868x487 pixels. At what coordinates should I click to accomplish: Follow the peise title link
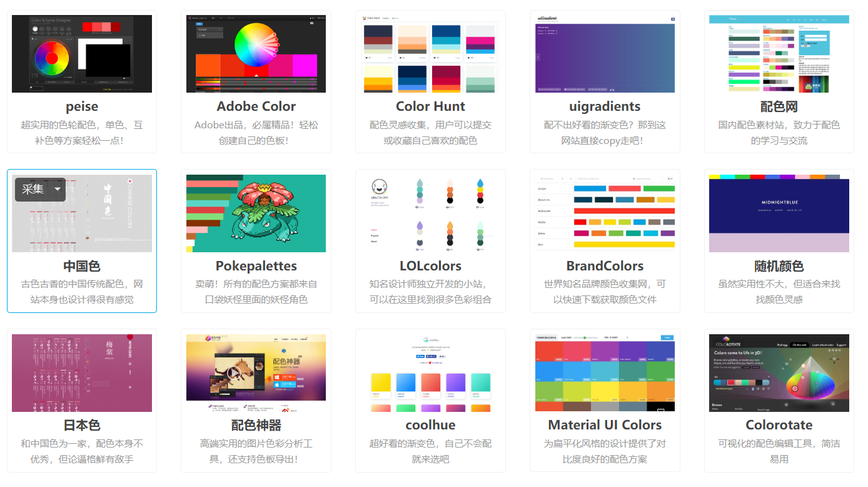tap(82, 106)
